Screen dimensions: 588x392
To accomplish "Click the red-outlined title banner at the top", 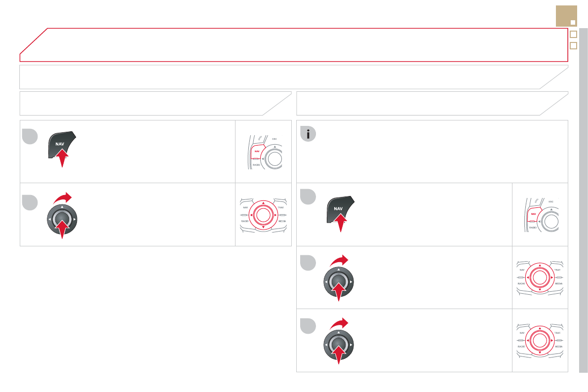I will pos(293,45).
